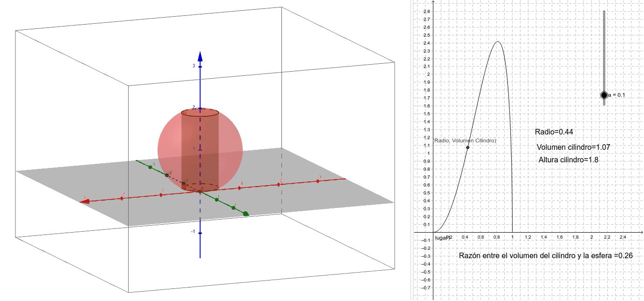This screenshot has width=644, height=301.
Task: Click the cylinder's top circular face
Action: click(200, 112)
